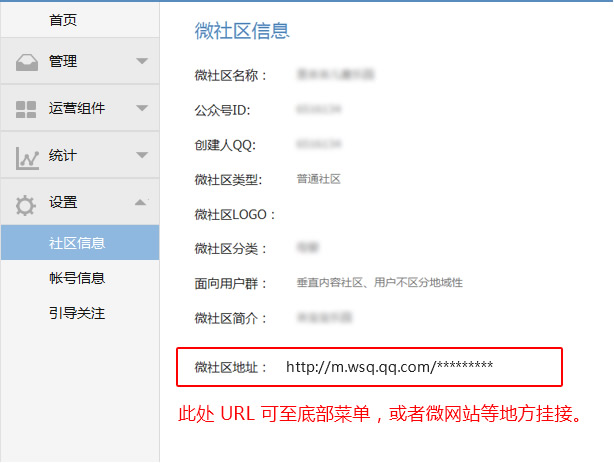Collapse the 设置 section using its up arrow
The image size is (614, 463).
(x=141, y=202)
